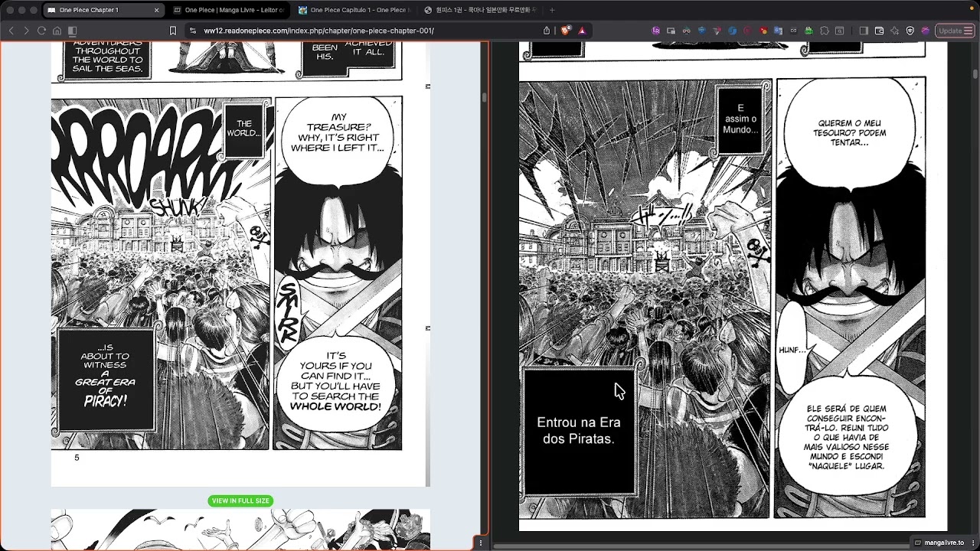The height and width of the screenshot is (551, 980).
Task: Open the Brave Wallet icon
Action: tap(879, 31)
